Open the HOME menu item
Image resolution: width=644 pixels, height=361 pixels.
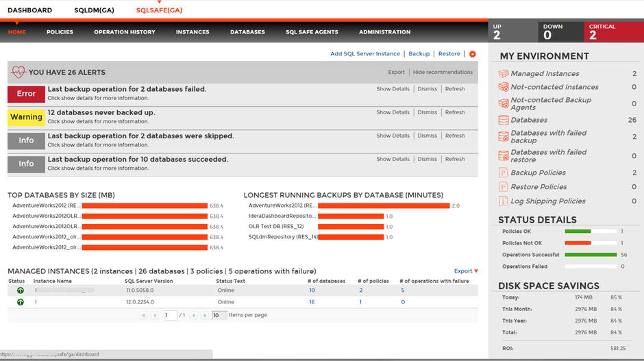[x=17, y=32]
